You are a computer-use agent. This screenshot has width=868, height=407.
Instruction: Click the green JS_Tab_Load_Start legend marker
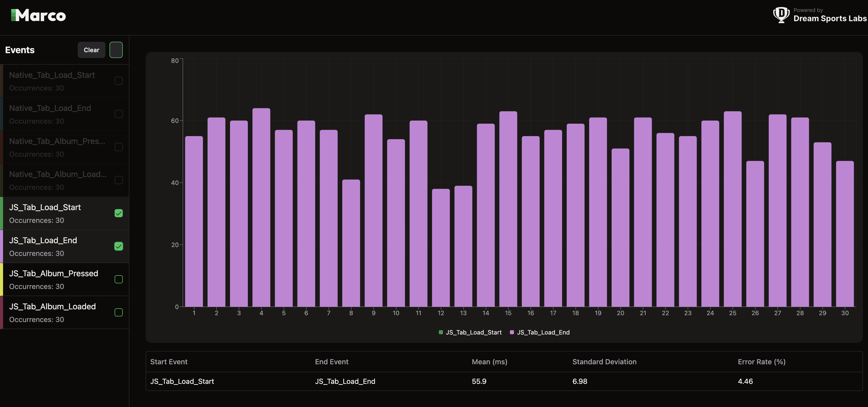click(441, 332)
